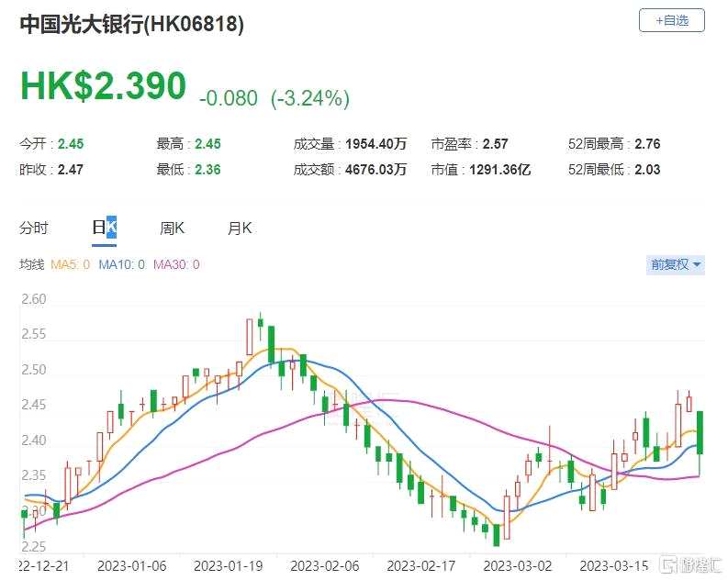Click the 均线 moving averages label
728x580 pixels.
[31, 264]
